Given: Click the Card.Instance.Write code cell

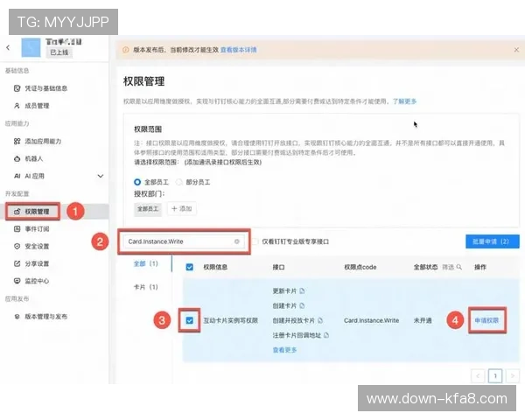Looking at the screenshot, I should pyautogui.click(x=371, y=320).
